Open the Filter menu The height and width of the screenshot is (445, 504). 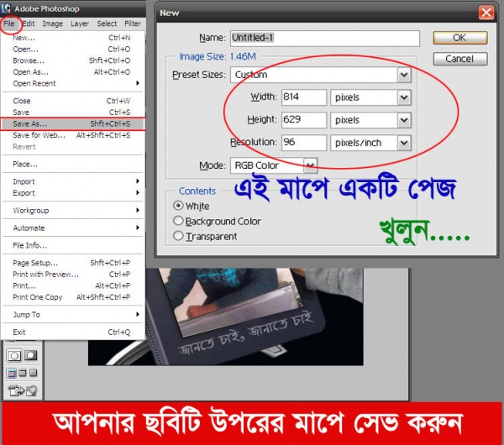[x=133, y=24]
